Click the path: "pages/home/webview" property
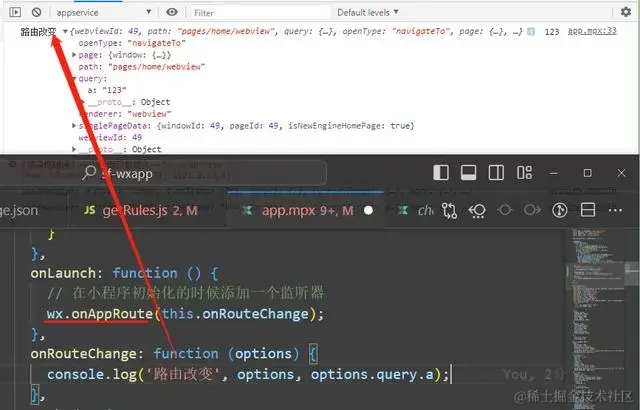The image size is (640, 410). 141,66
